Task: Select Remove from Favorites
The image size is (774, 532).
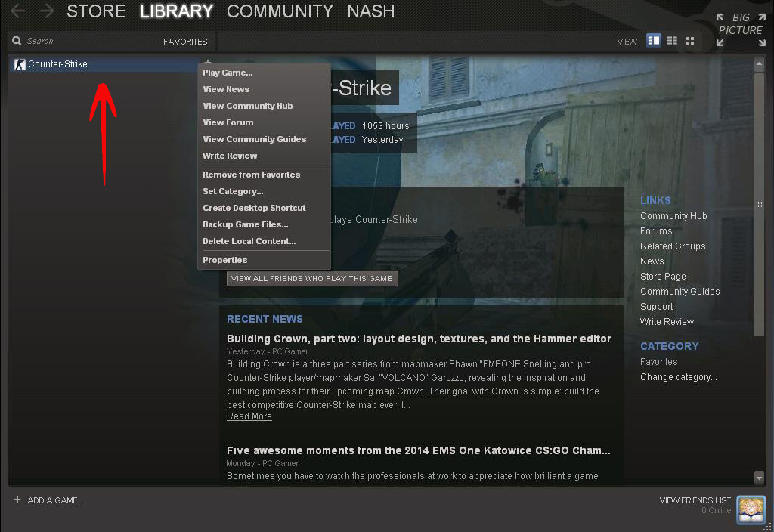Action: (x=252, y=175)
